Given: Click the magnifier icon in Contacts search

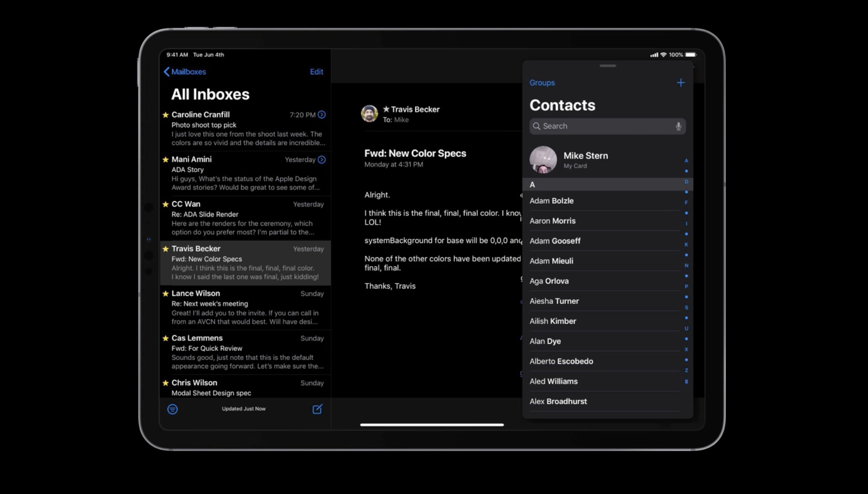Looking at the screenshot, I should point(536,127).
